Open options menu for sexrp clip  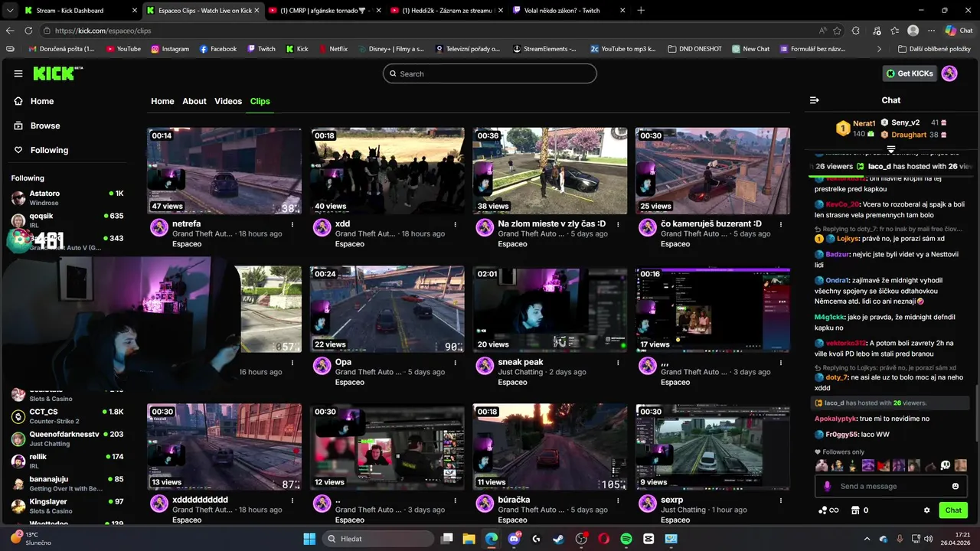coord(781,500)
